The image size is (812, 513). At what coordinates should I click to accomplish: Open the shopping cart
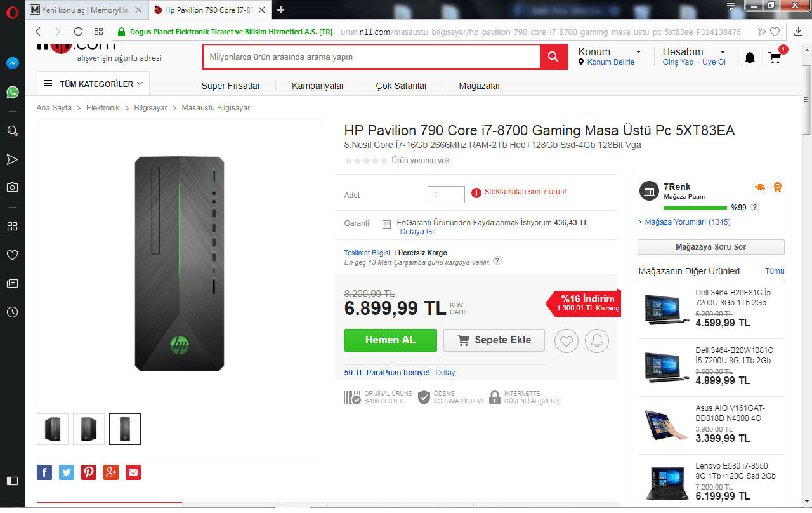[x=775, y=58]
